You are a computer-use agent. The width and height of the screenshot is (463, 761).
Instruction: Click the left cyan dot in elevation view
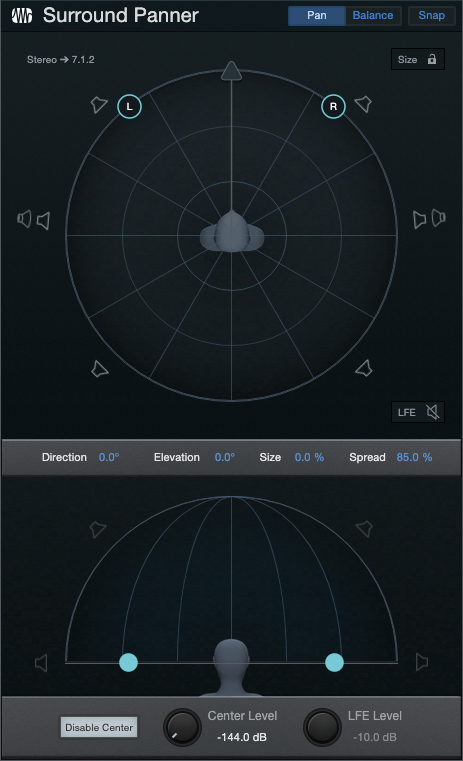[129, 662]
